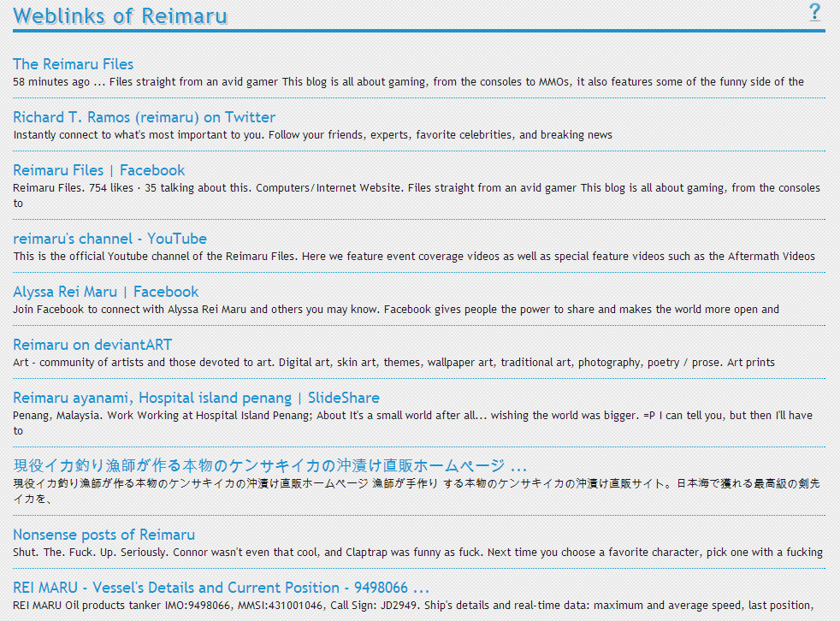
Task: Open the Japanese squid fisherman homepage link
Action: 269,466
